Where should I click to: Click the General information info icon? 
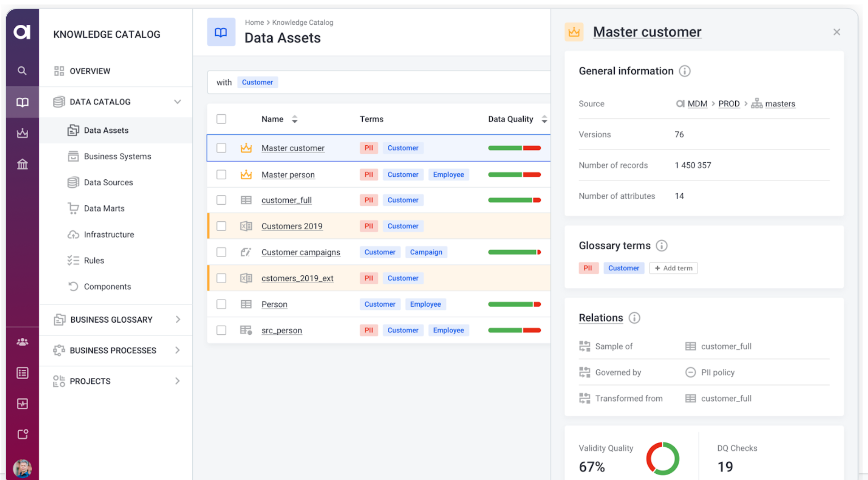(x=685, y=71)
